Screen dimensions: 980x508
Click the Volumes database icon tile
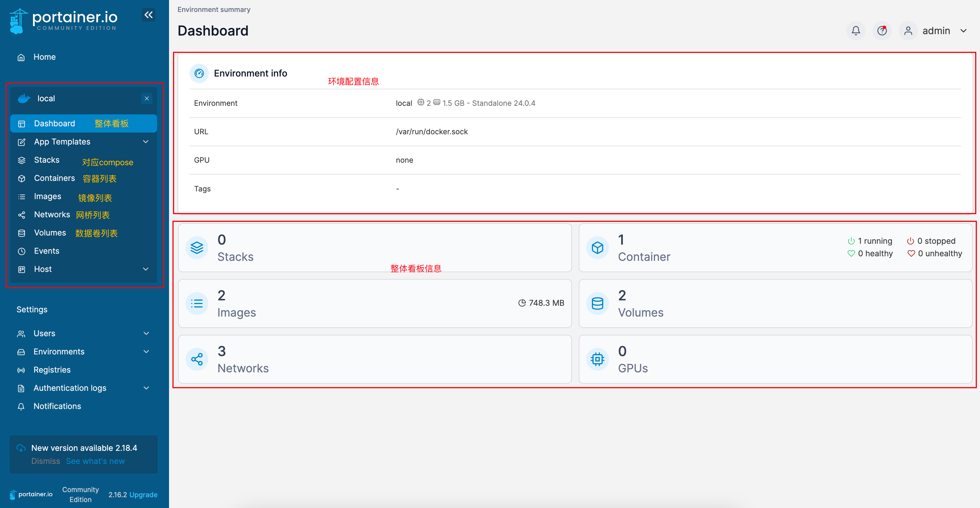(x=597, y=303)
